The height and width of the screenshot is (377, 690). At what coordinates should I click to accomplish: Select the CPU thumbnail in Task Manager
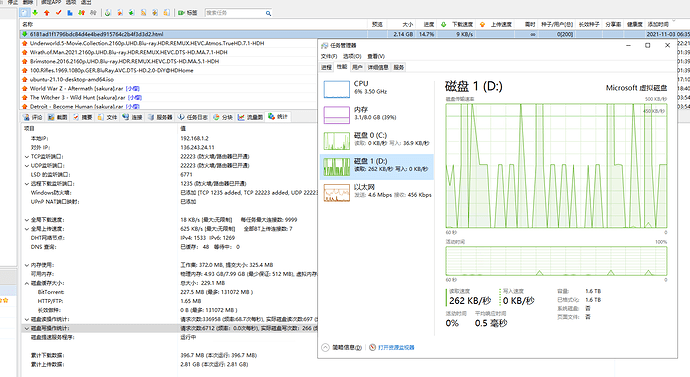click(337, 89)
